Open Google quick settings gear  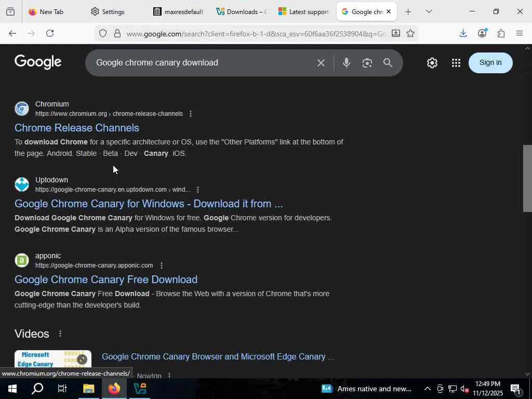(x=432, y=63)
